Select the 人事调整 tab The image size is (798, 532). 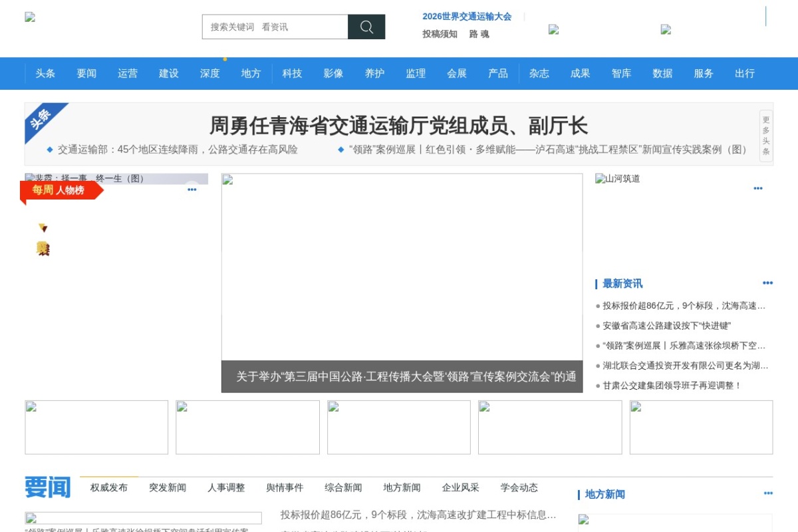(x=226, y=487)
